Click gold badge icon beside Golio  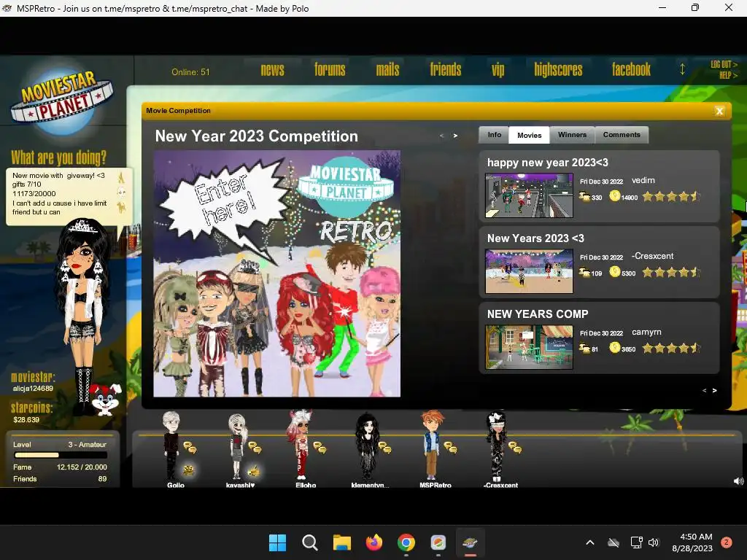point(189,470)
